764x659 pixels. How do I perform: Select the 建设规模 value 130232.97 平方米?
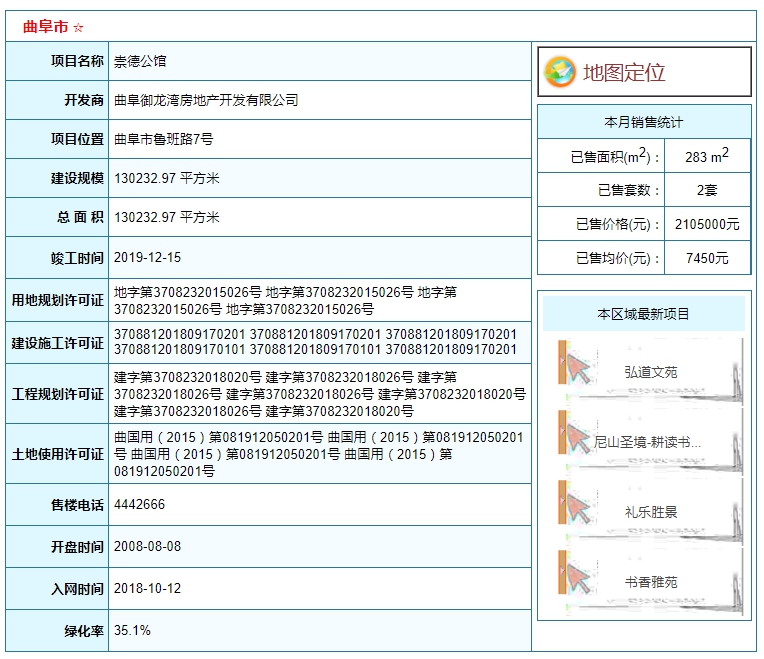[x=167, y=178]
